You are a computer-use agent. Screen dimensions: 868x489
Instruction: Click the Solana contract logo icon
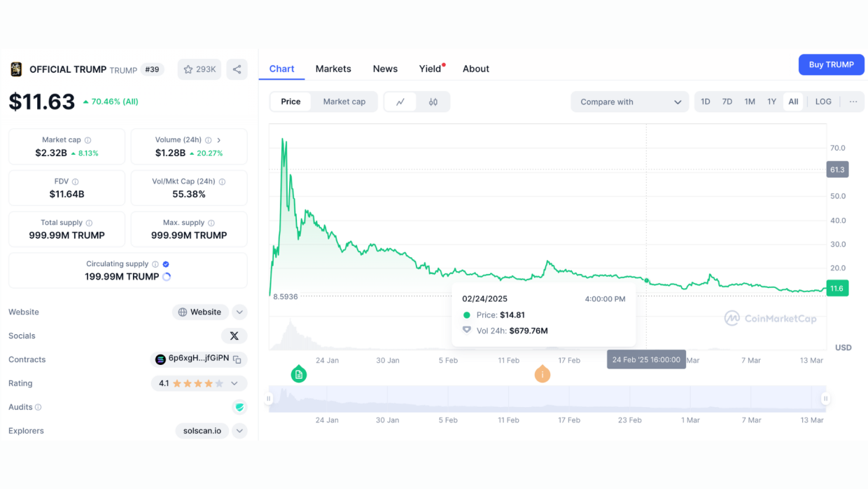pyautogui.click(x=160, y=359)
